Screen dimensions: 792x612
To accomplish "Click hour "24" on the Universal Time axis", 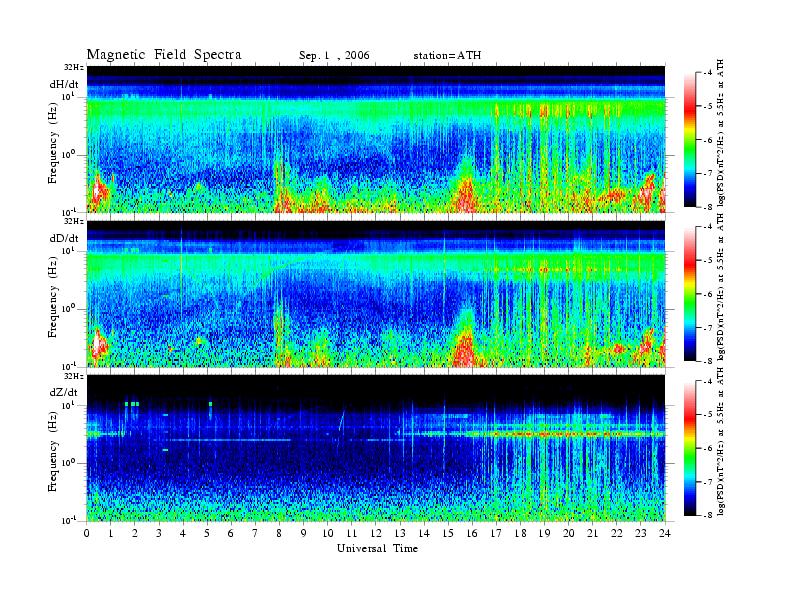I will pyautogui.click(x=665, y=533).
